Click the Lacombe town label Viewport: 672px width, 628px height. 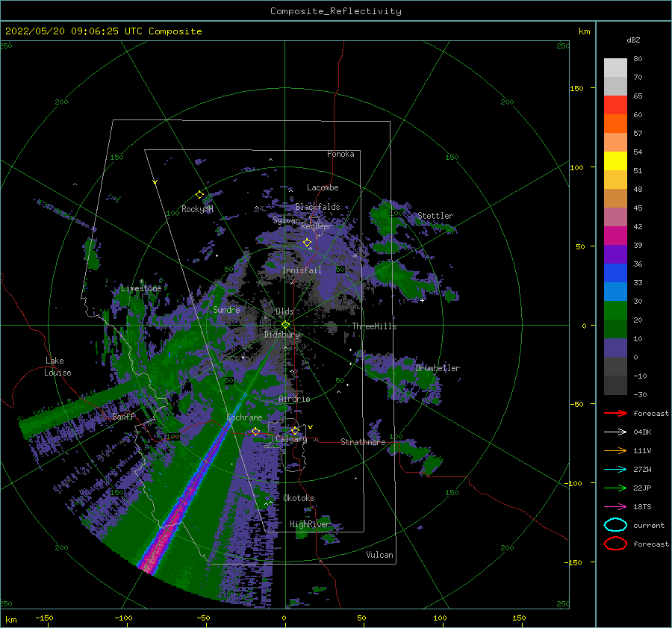click(323, 187)
